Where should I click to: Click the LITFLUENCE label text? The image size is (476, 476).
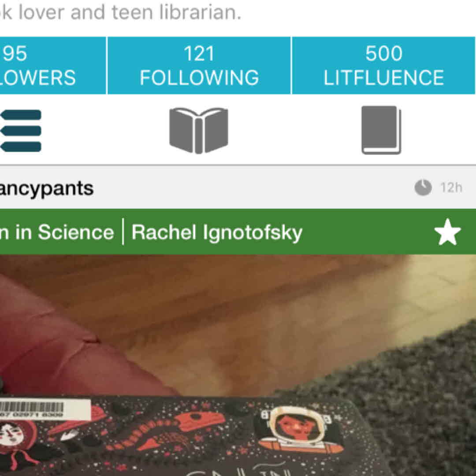tap(384, 78)
